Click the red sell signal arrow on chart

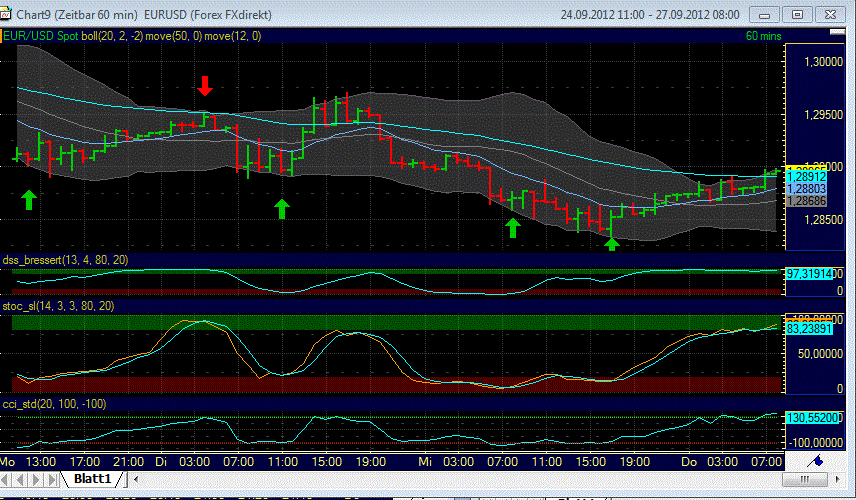tap(205, 86)
